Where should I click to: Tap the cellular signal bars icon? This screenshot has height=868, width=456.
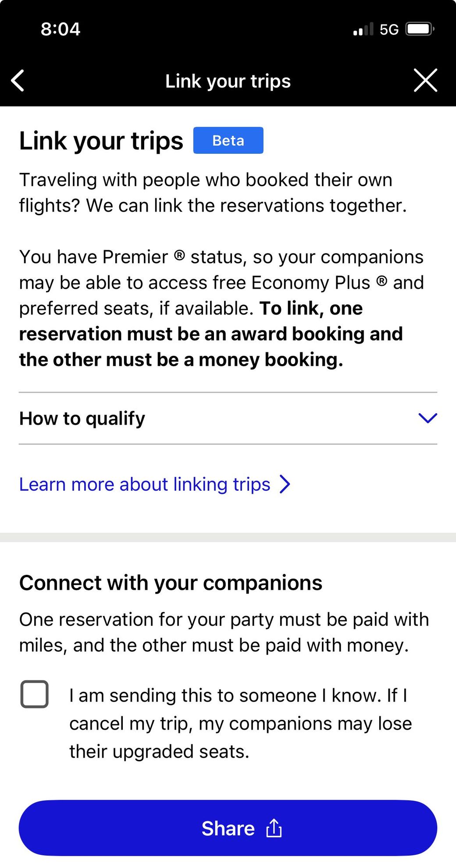pos(363,29)
